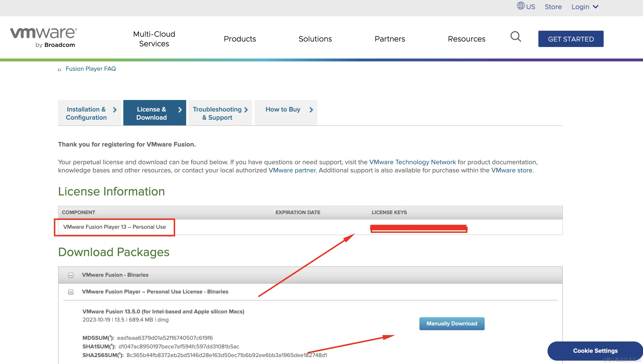Open the How to Buy tab
Image resolution: width=643 pixels, height=364 pixels.
point(286,113)
